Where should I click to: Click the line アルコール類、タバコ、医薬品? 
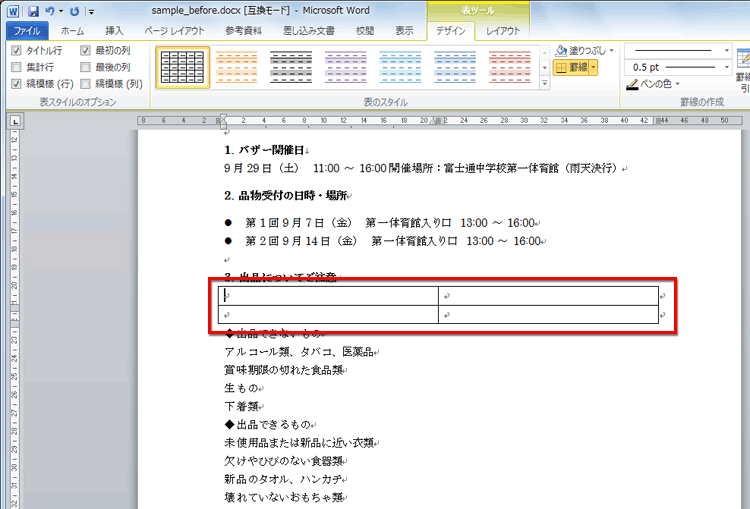pos(299,352)
